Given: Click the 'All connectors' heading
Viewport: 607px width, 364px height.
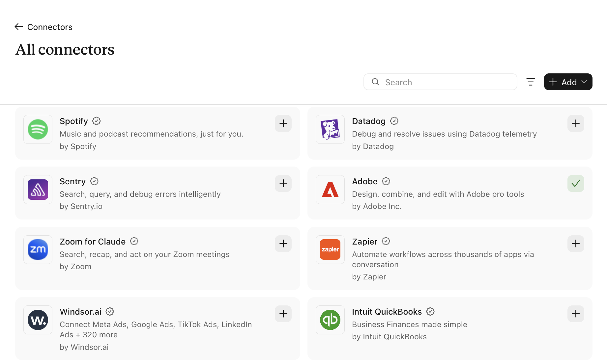Looking at the screenshot, I should coord(65,50).
